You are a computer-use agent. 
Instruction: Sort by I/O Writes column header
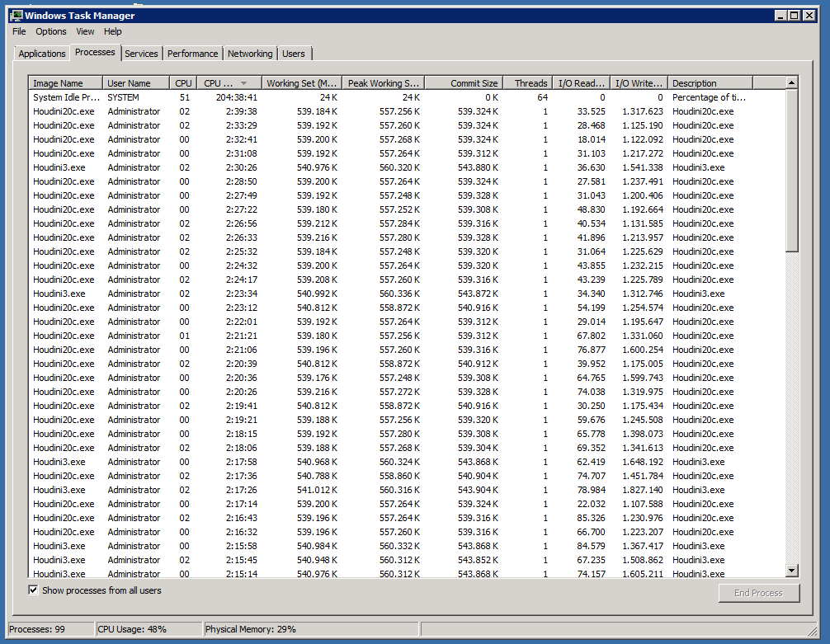(639, 83)
